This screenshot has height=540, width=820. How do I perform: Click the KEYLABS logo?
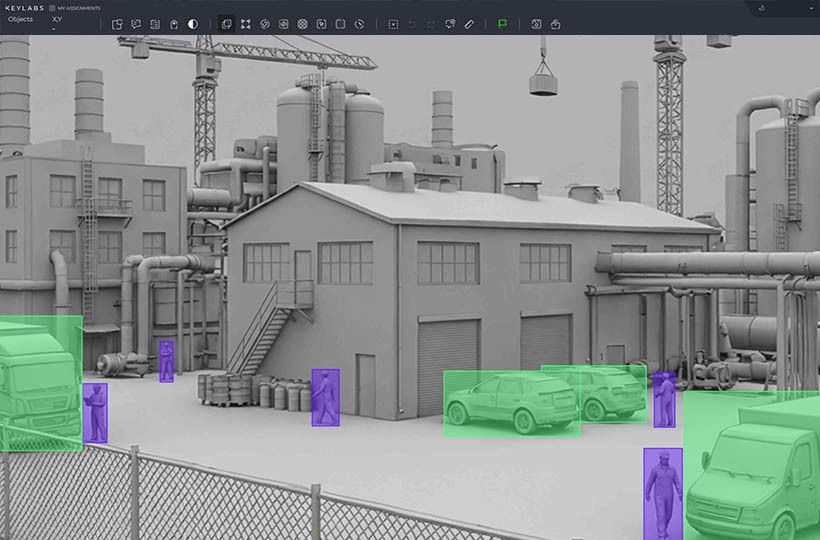tap(25, 7)
